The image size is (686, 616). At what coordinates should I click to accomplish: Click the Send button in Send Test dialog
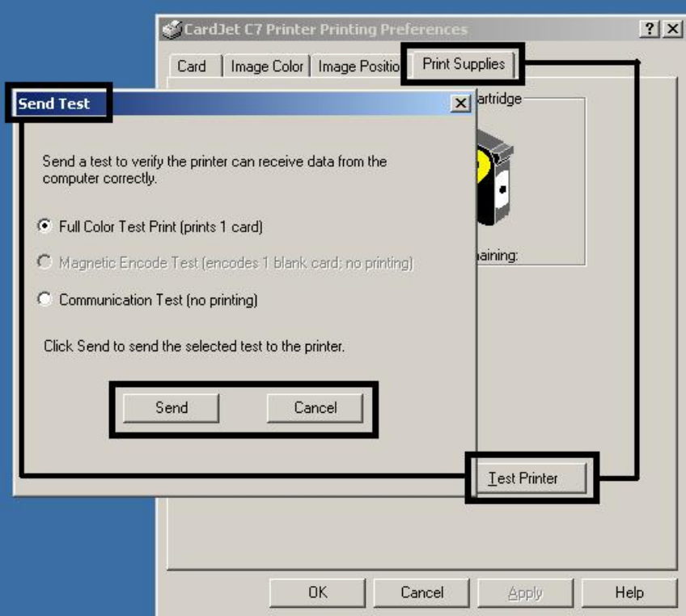pyautogui.click(x=171, y=408)
